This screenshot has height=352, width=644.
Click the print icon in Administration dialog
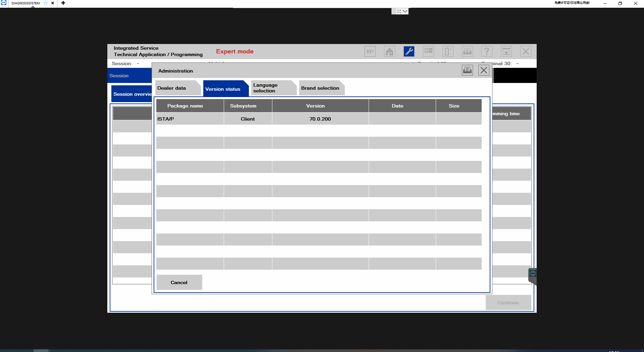point(467,70)
